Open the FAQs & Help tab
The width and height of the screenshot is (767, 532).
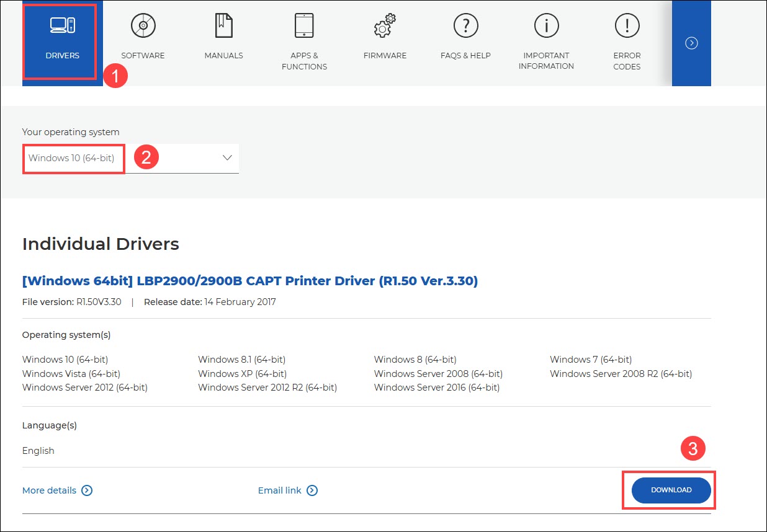(465, 43)
